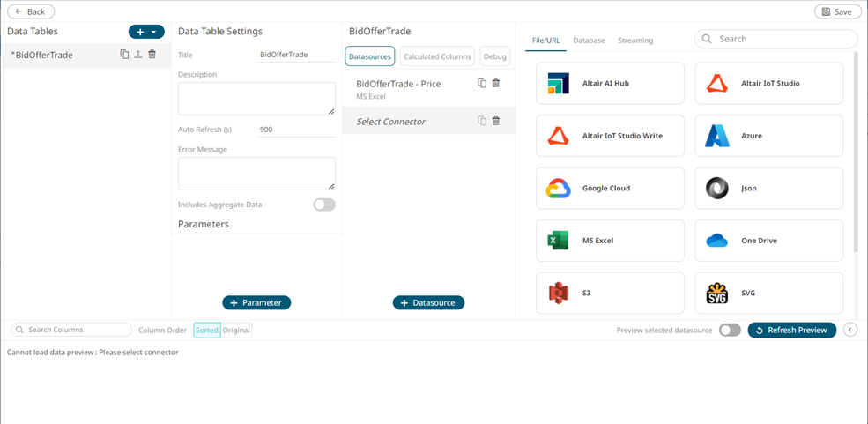Click the Refresh Preview button
The width and height of the screenshot is (868, 424).
pyautogui.click(x=791, y=330)
